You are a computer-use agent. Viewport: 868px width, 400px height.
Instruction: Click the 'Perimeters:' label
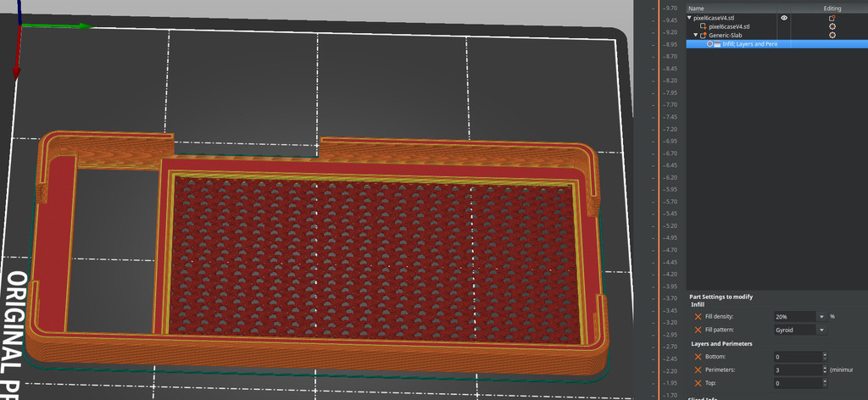pyautogui.click(x=720, y=370)
